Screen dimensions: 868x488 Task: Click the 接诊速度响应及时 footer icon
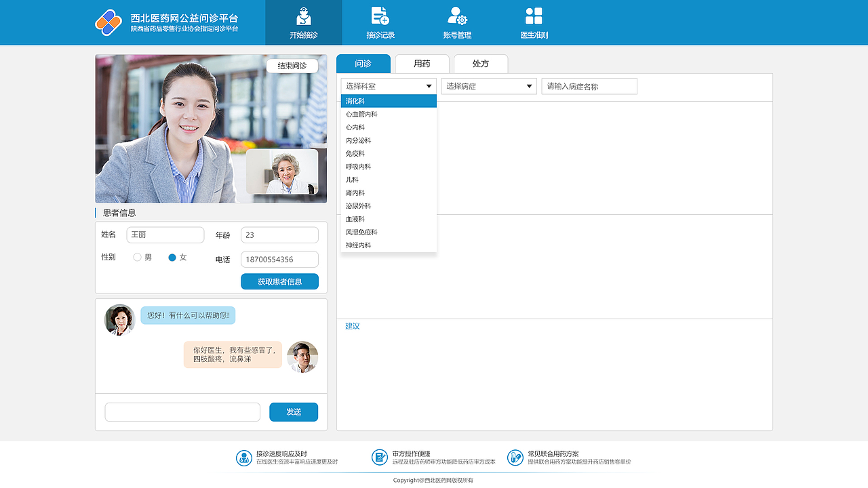(244, 457)
